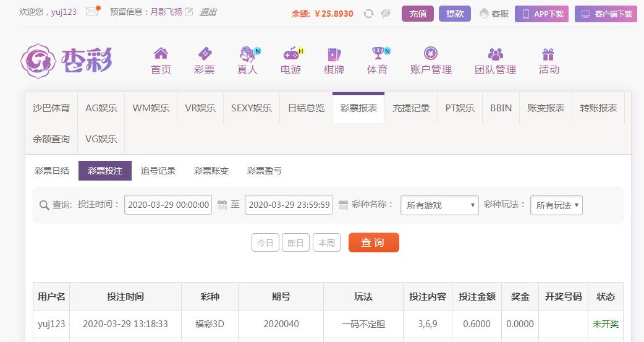Open 彩票账变 sub-tab
Screen dimensions: 644x342
coord(211,171)
